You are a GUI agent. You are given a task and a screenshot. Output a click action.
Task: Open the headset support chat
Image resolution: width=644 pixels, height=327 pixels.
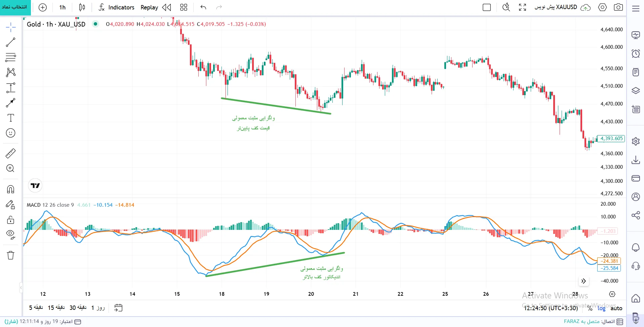tap(636, 266)
